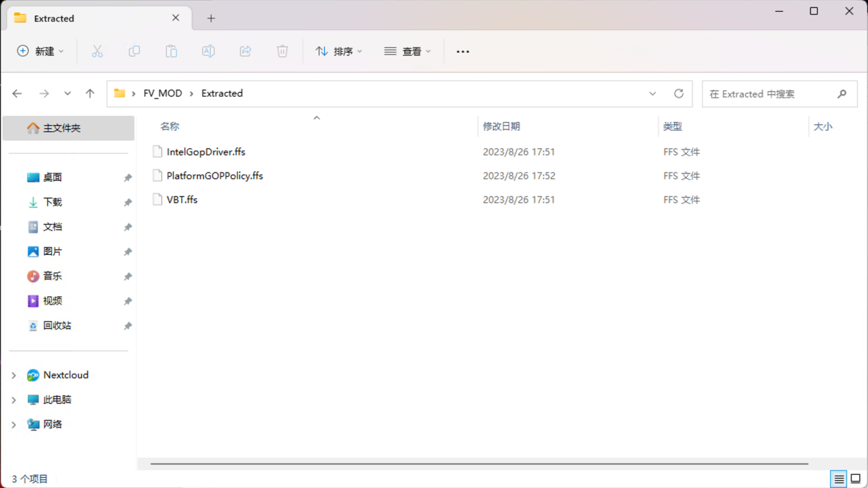The image size is (868, 488).
Task: Click the Delete trash bin icon
Action: (x=282, y=51)
